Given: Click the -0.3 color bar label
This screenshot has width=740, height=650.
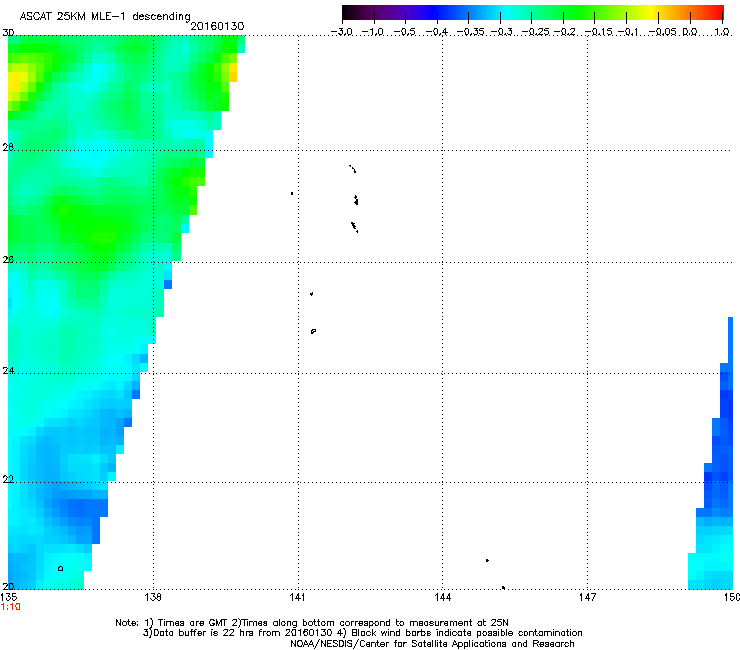Looking at the screenshot, I should 502,32.
